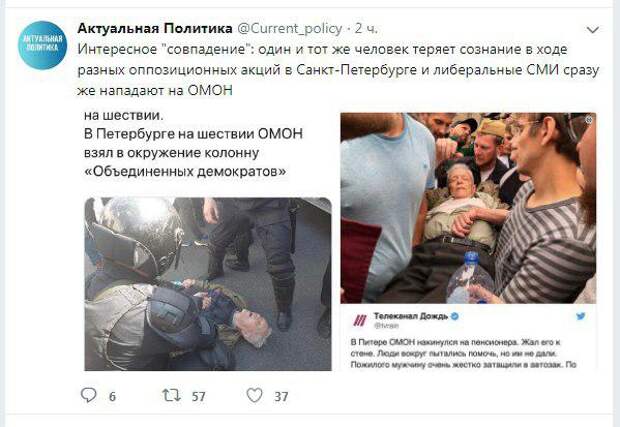Click the tweet text about ОМОН
This screenshot has width=620, height=427.
338,70
